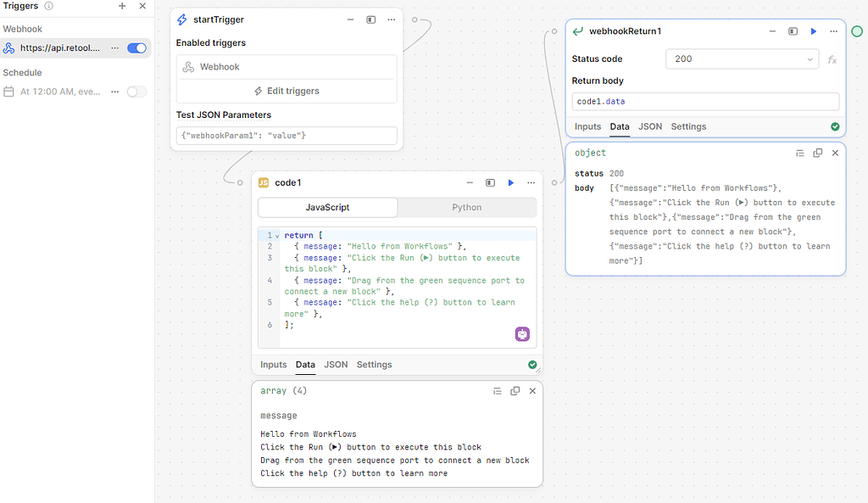
Task: Click the startTrigger output sequence port
Action: click(415, 20)
